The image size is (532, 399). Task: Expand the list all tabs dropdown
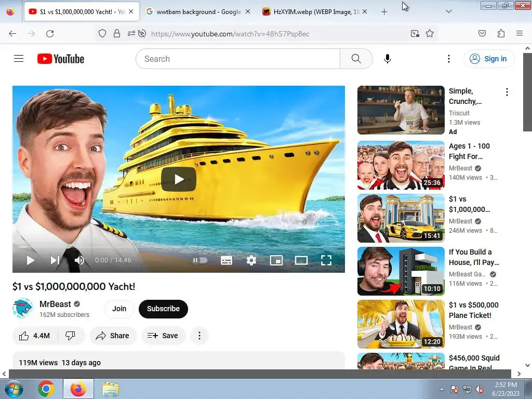point(448,12)
